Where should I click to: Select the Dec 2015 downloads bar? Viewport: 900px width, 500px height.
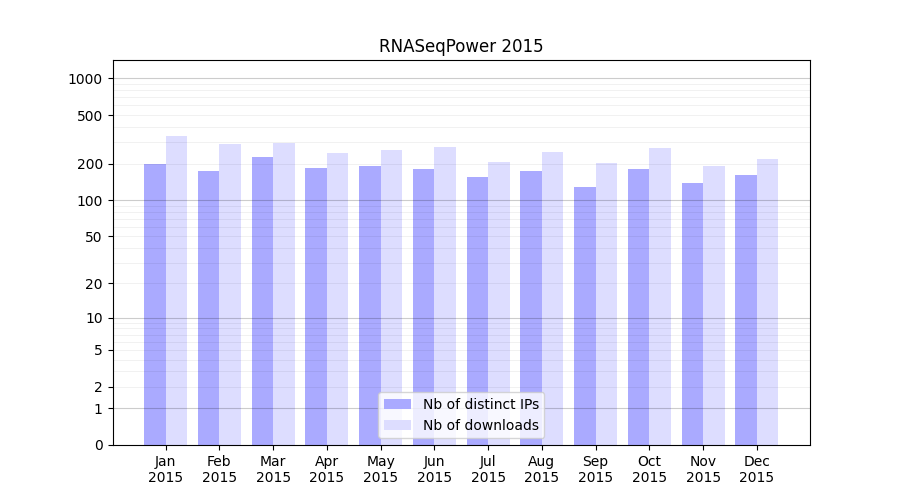pos(767,301)
